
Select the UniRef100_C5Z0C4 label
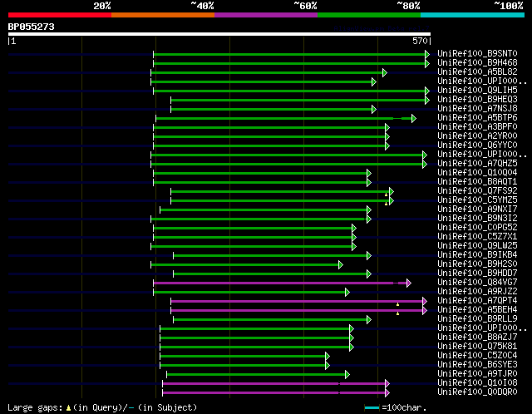pos(477,356)
